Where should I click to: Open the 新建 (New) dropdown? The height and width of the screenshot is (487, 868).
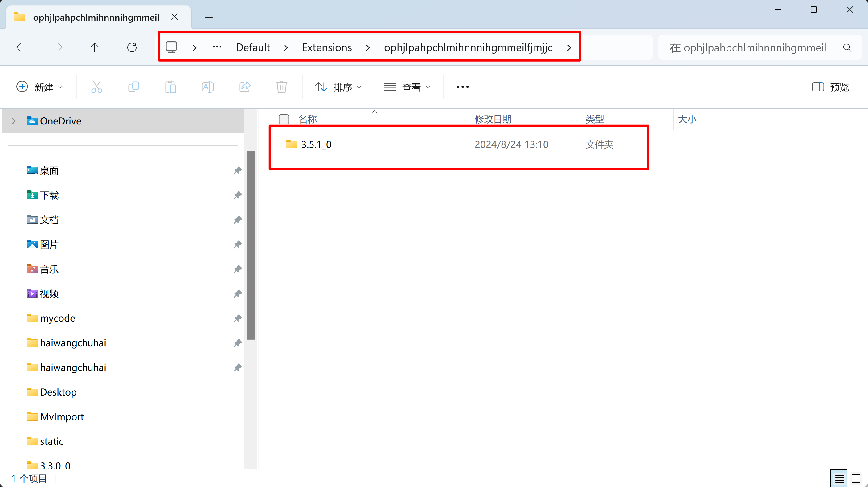(40, 87)
